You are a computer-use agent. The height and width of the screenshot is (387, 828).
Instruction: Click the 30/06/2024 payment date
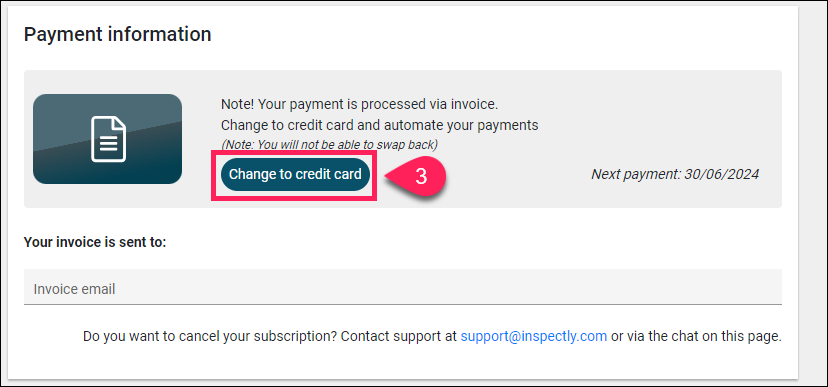(721, 174)
